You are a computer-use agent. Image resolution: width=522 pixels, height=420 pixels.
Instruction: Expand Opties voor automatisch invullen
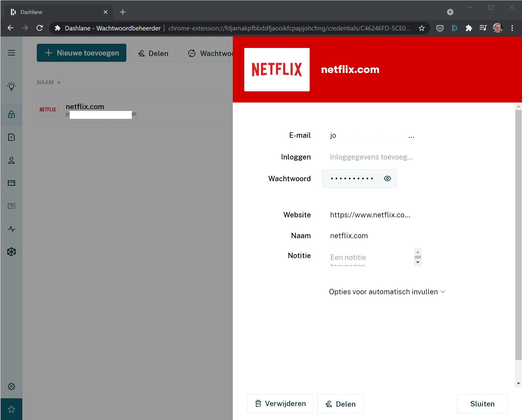coord(387,292)
